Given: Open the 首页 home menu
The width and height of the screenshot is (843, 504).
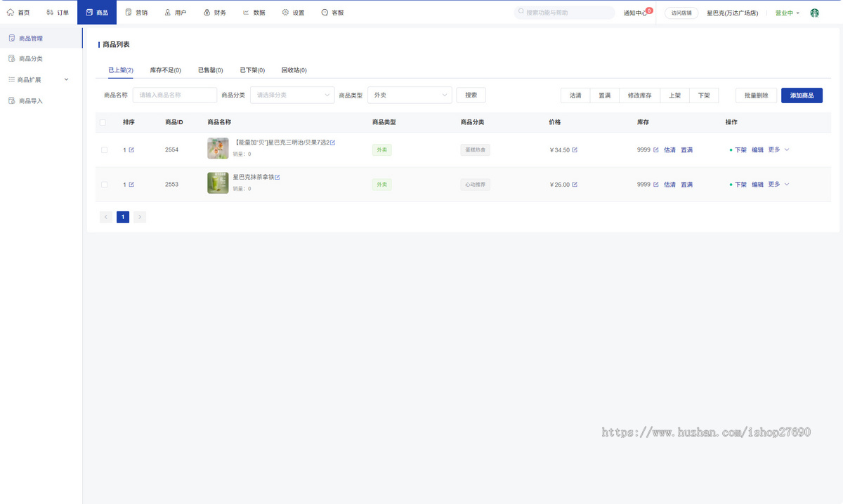Looking at the screenshot, I should [x=18, y=13].
